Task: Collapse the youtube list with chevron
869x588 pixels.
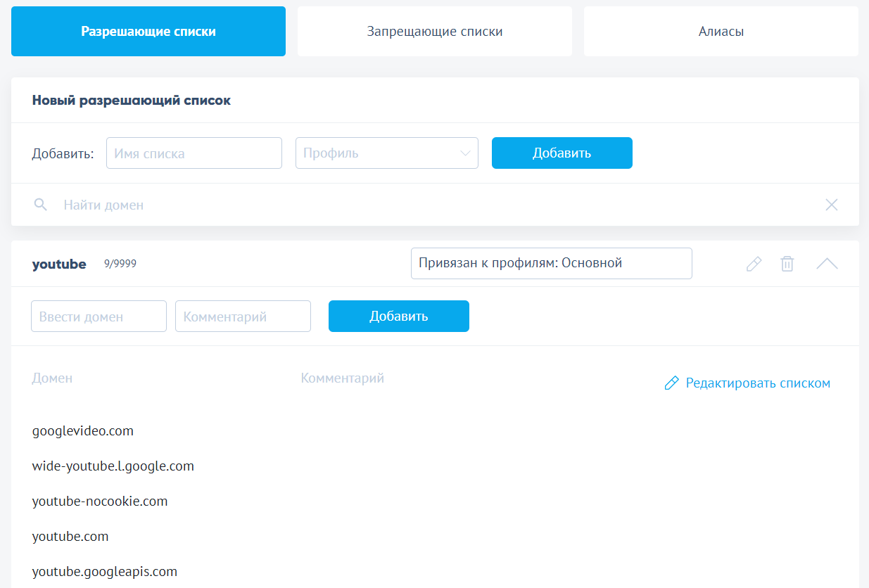Action: 827,264
